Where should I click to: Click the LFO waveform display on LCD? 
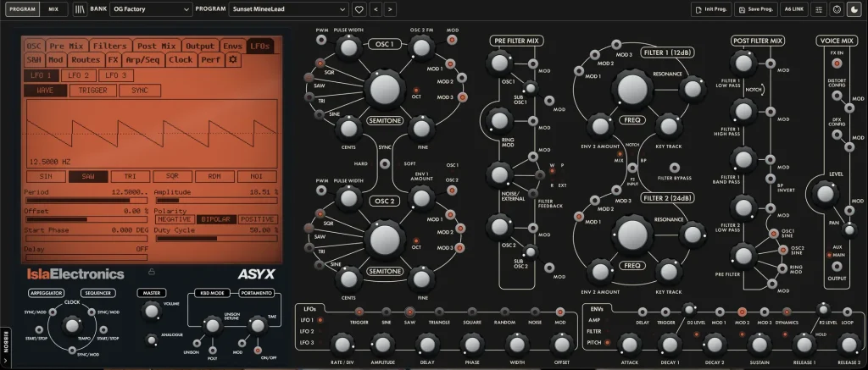(x=153, y=134)
